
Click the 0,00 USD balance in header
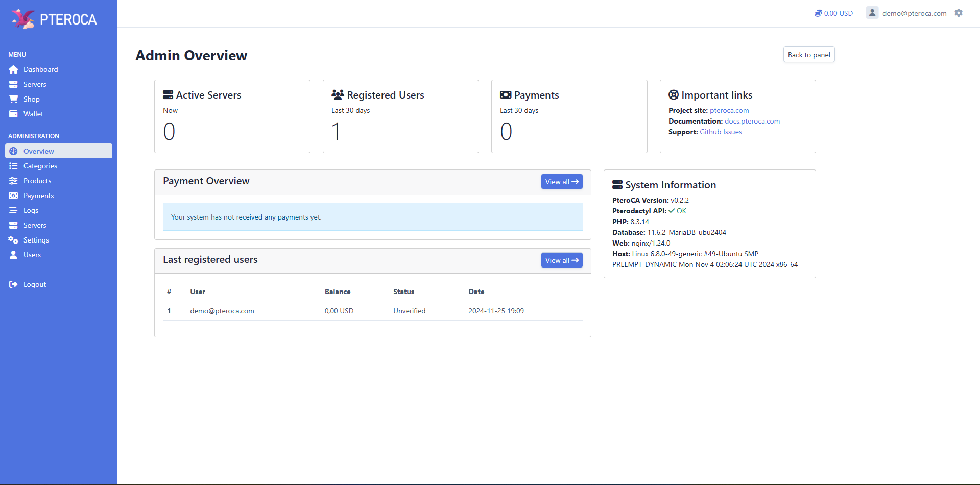[839, 13]
